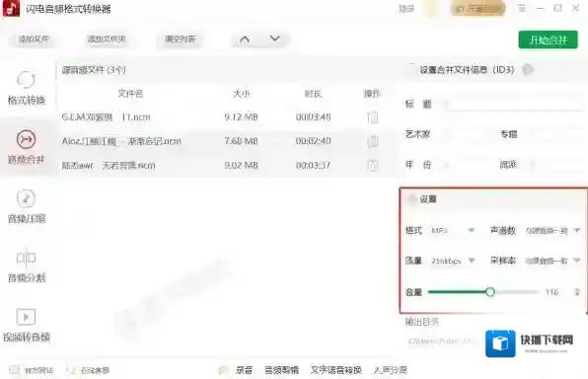Viewport: 588px width, 379px height.
Task: Select the 音频合并 audio merge module
Action: [x=27, y=147]
